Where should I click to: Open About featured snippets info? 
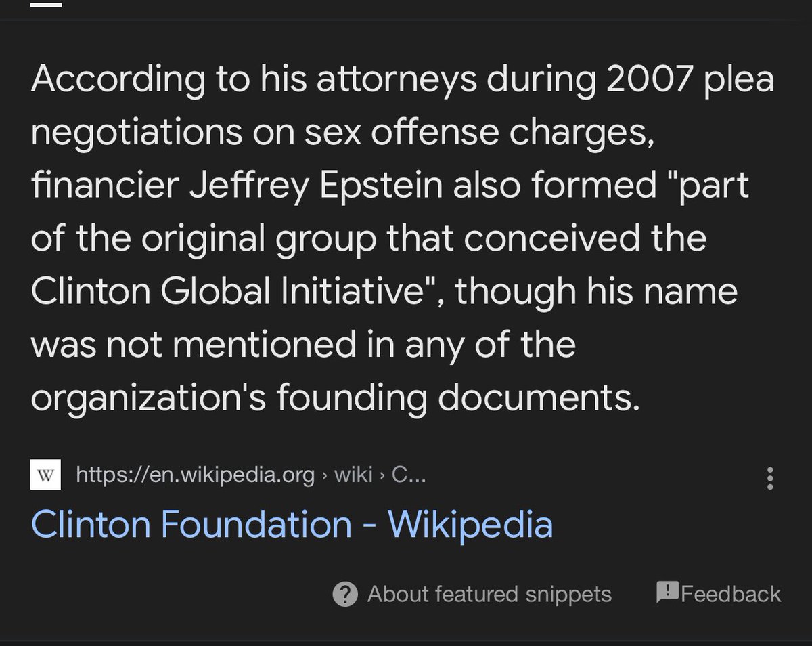point(489,595)
